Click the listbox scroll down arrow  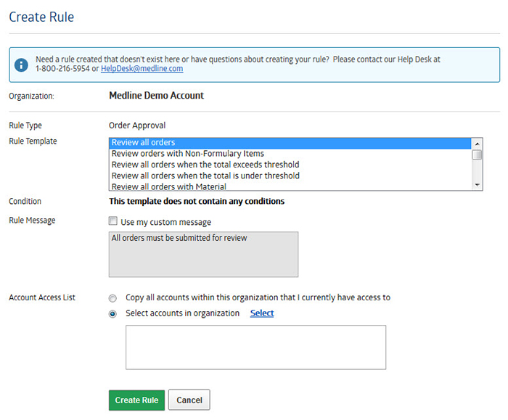477,184
